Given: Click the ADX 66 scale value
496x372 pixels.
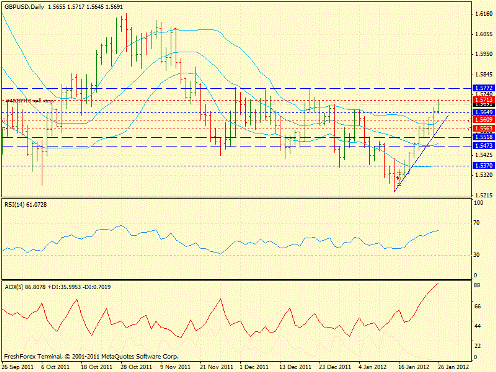Looking at the screenshot, I should pos(477,306).
